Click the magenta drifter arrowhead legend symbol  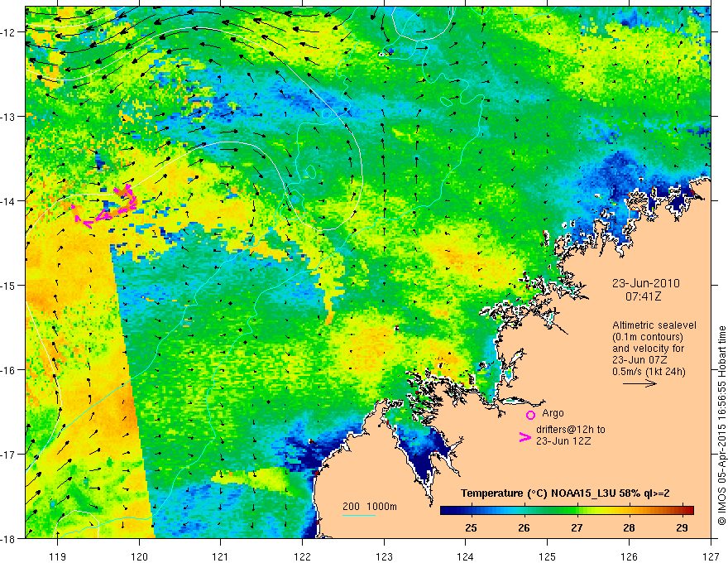524,437
